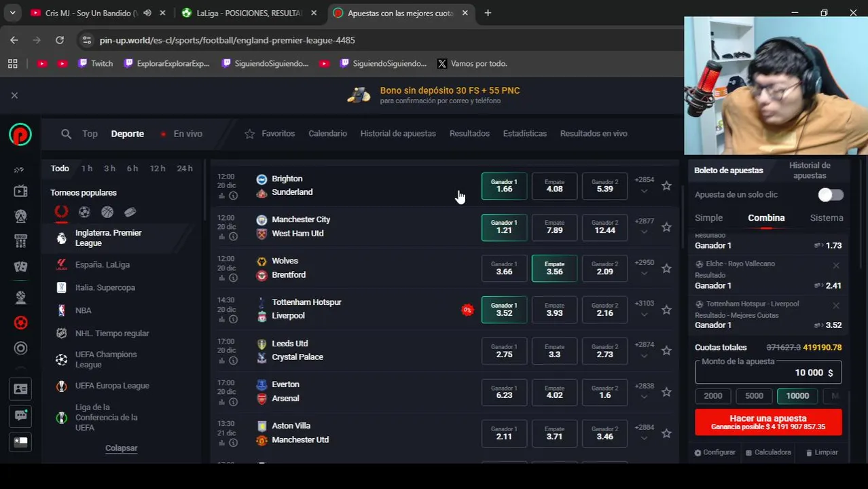868x489 pixels.
Task: Expand +3103 markets for Tottenham match
Action: (644, 308)
